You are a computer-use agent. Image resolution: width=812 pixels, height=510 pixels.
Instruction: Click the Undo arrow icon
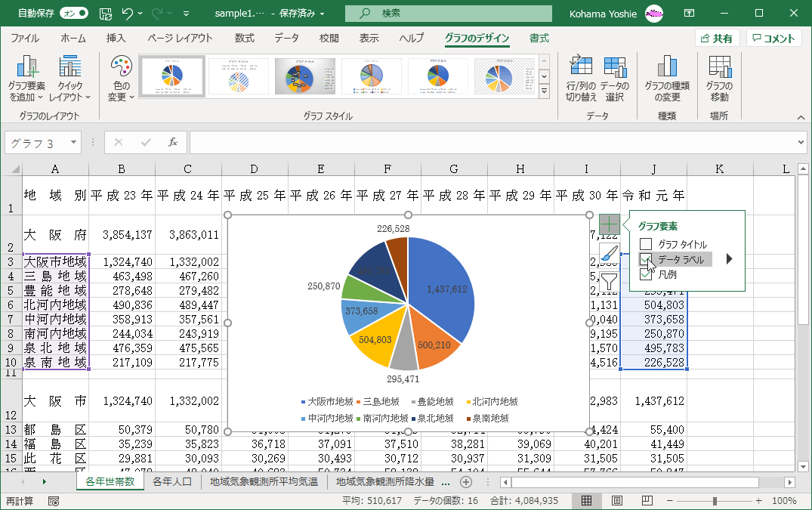[128, 14]
